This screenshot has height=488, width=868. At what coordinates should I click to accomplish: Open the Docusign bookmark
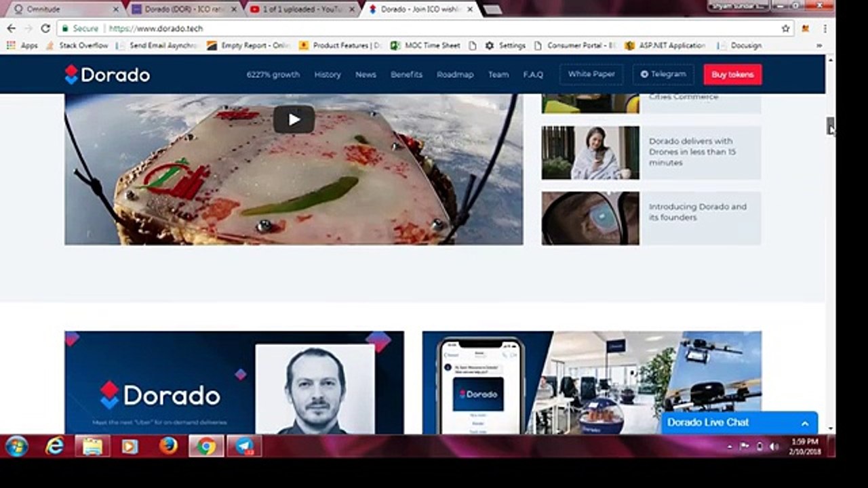pyautogui.click(x=738, y=45)
